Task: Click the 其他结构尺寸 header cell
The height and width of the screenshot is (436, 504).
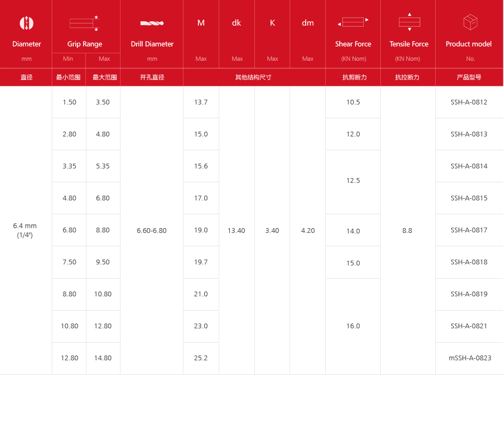Action: (253, 77)
